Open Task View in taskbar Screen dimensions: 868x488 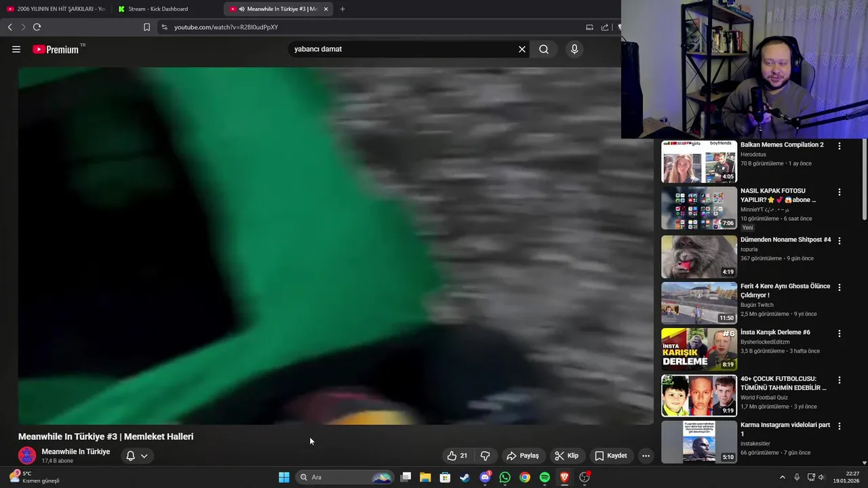406,477
